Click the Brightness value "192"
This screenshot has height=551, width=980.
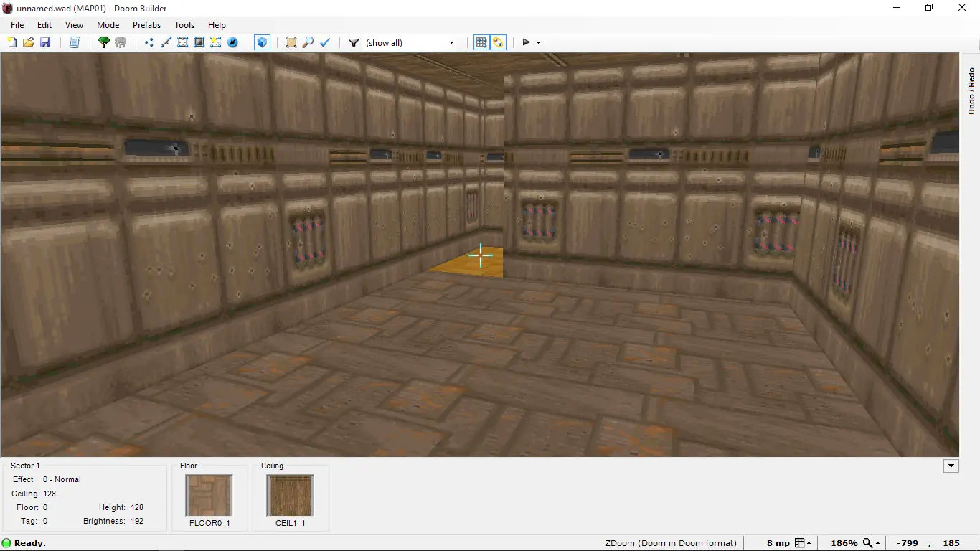point(137,521)
